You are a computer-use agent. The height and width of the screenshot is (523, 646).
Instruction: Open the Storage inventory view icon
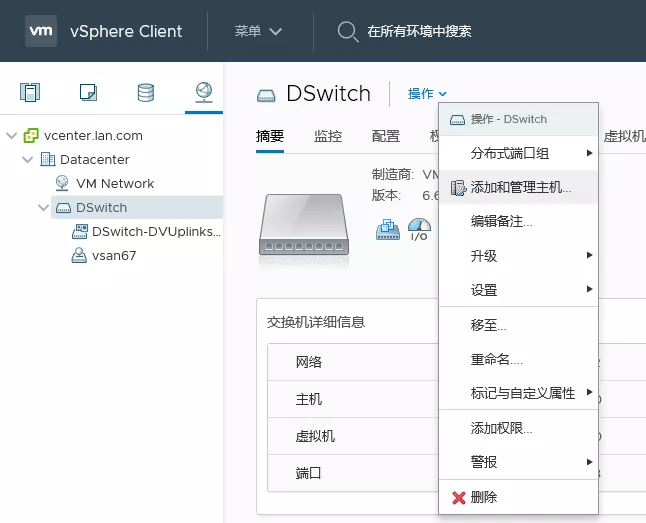tap(146, 93)
